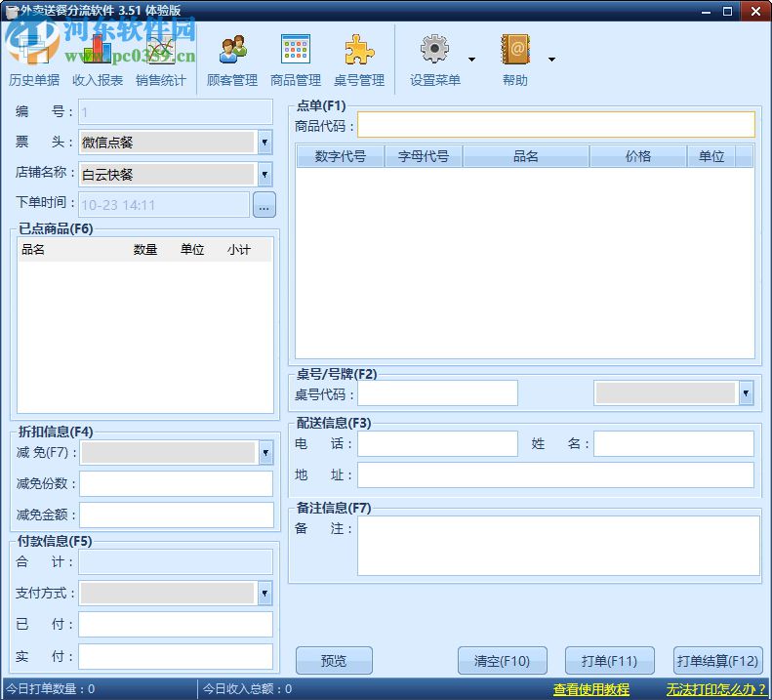Click the 帮助 help book icon
Screen dimensions: 772x700
(515, 49)
